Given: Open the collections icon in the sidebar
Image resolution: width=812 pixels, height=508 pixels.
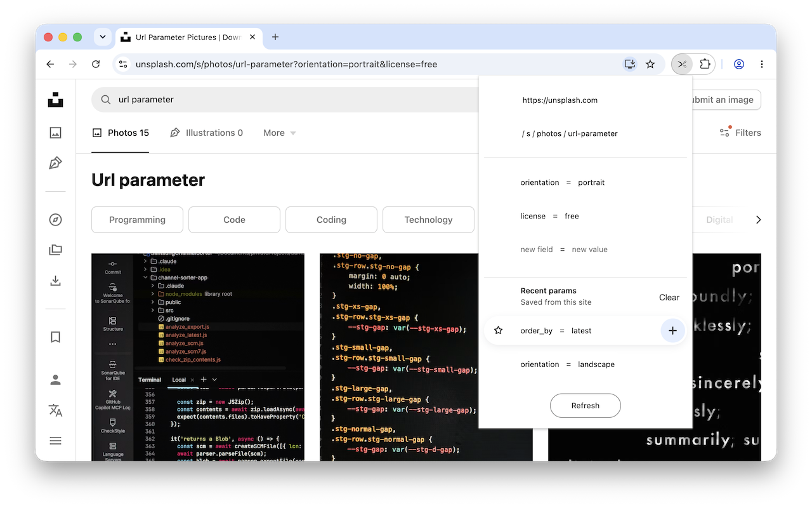Looking at the screenshot, I should (56, 250).
